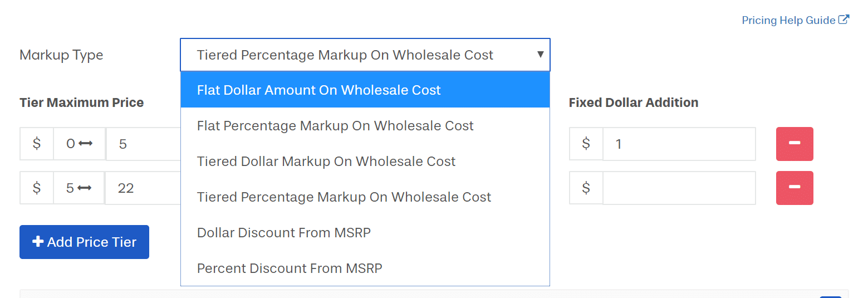Click the Markup Type label

(61, 55)
